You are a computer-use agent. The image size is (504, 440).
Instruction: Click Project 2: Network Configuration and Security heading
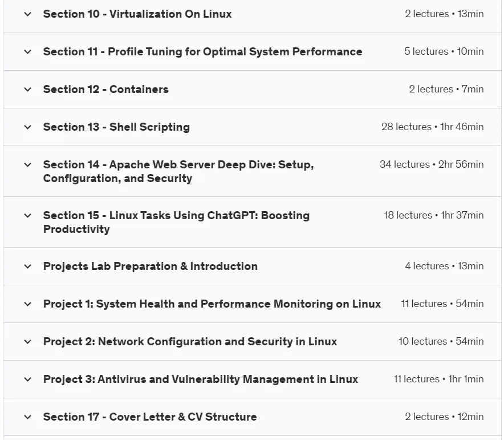click(190, 342)
